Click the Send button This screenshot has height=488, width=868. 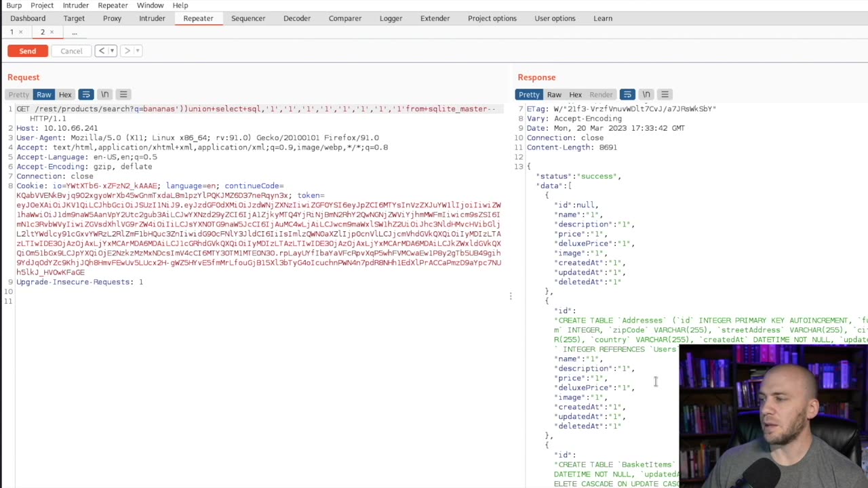28,51
